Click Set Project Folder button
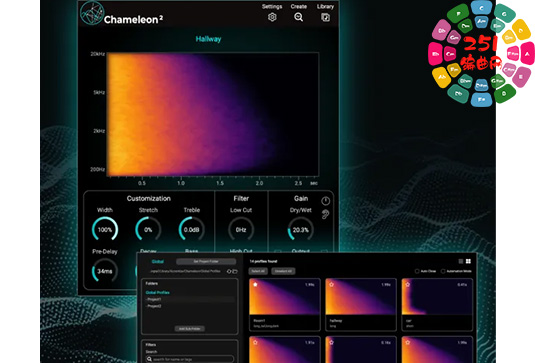535x363 pixels. pos(206,261)
